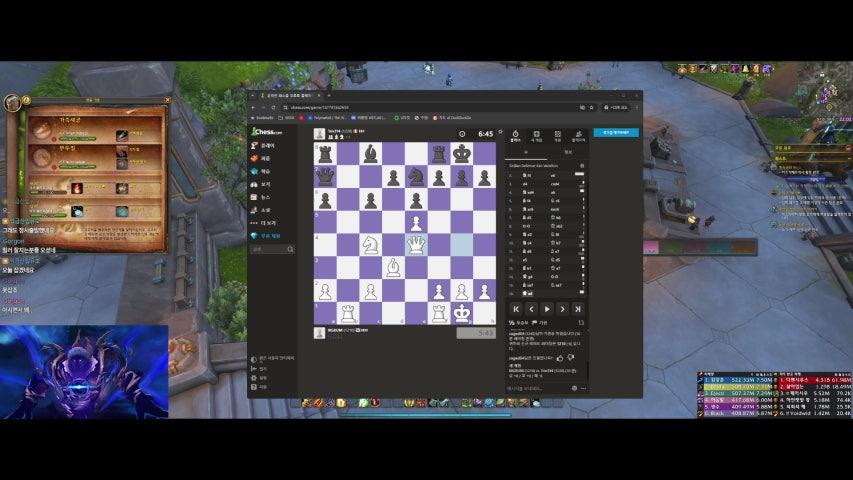Viewport: 853px width, 480px height.
Task: Select the Players tab icon
Action: 579,136
